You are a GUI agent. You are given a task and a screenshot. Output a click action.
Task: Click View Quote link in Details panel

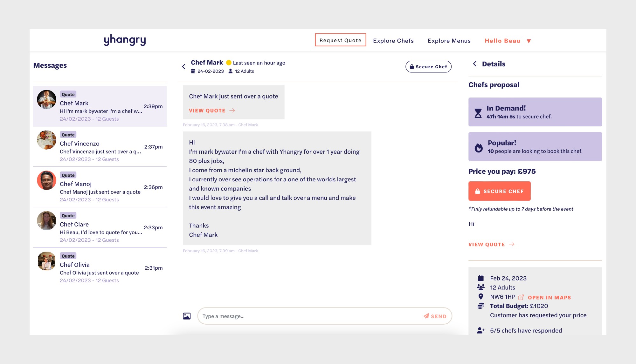pos(491,244)
